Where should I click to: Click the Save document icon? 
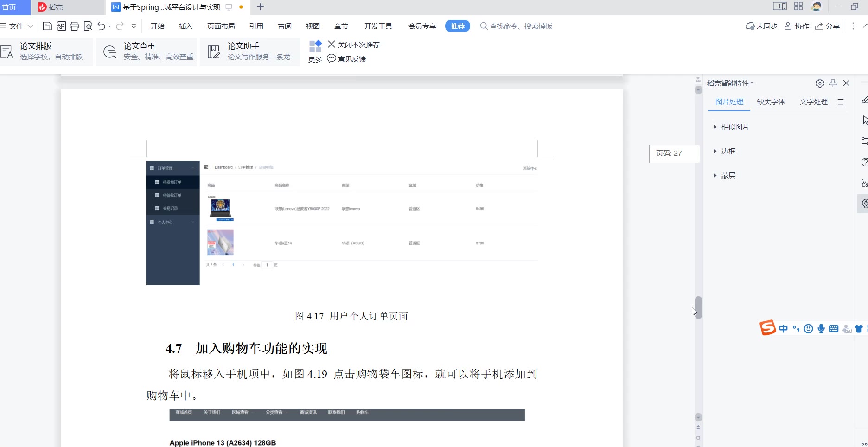[47, 26]
